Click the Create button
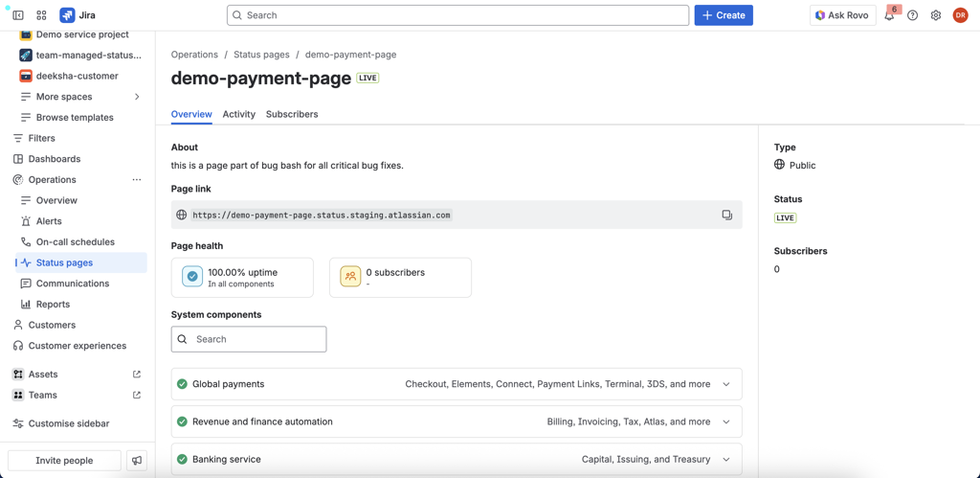 point(724,15)
